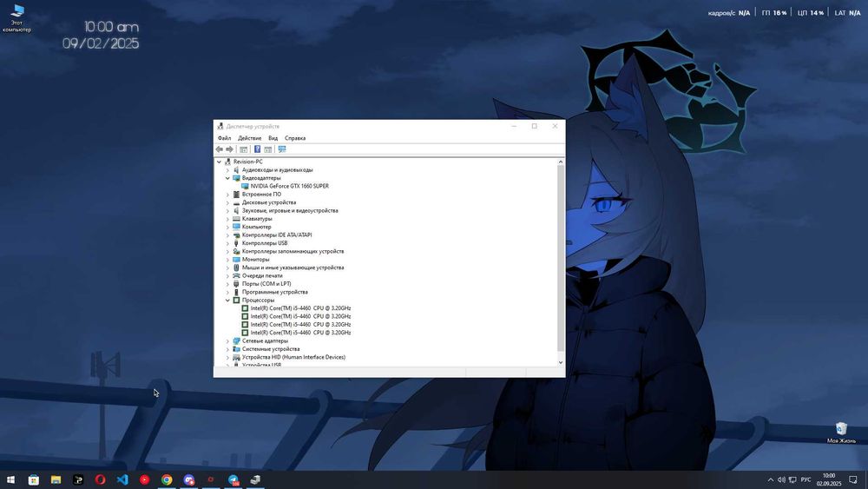
Task: Click the blue question mark Help toolbar icon
Action: tap(257, 149)
